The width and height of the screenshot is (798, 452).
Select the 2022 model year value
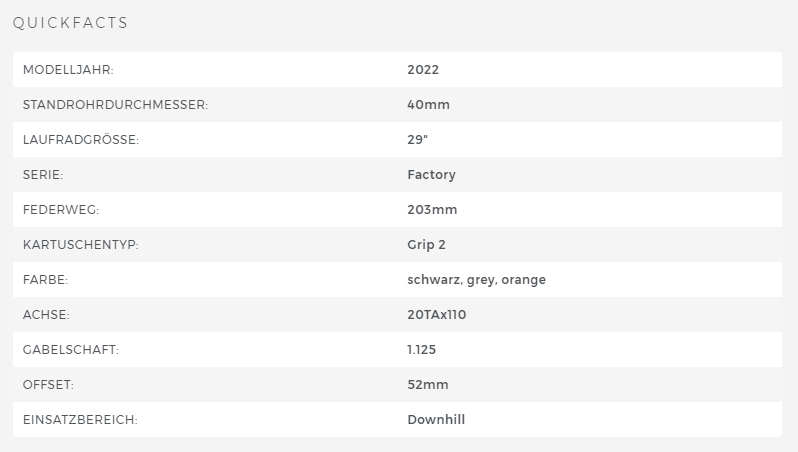[x=423, y=70]
